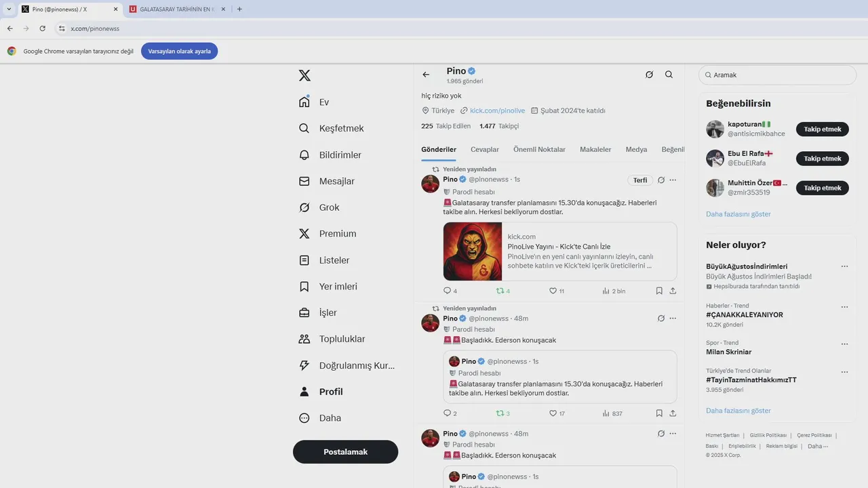The width and height of the screenshot is (868, 488).
Task: Click search icon in profile header
Action: [x=669, y=75]
